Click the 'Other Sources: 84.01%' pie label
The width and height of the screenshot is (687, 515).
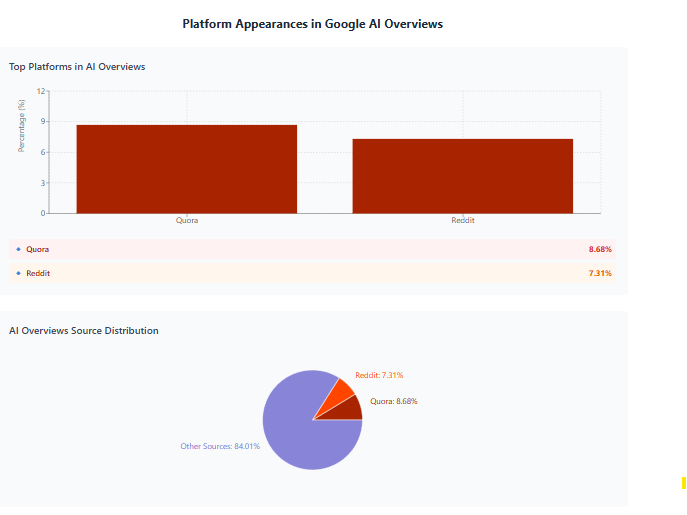[220, 446]
